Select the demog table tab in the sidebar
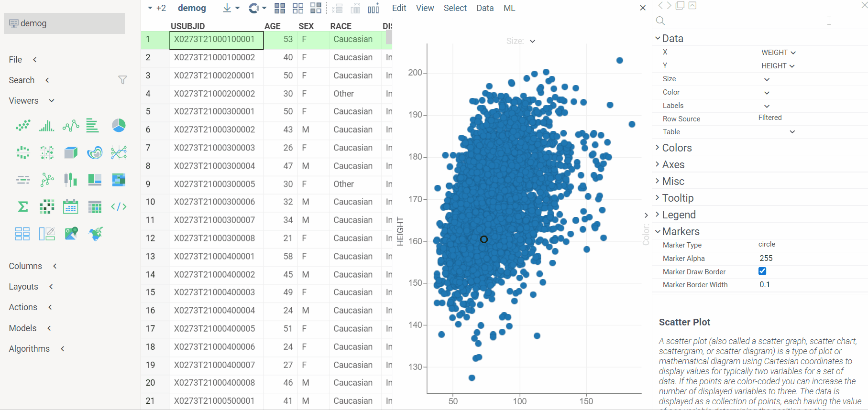Viewport: 868px width, 410px height. tap(64, 23)
